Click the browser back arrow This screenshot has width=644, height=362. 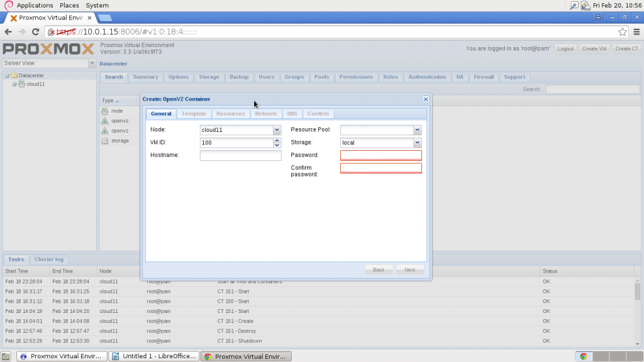(8, 31)
